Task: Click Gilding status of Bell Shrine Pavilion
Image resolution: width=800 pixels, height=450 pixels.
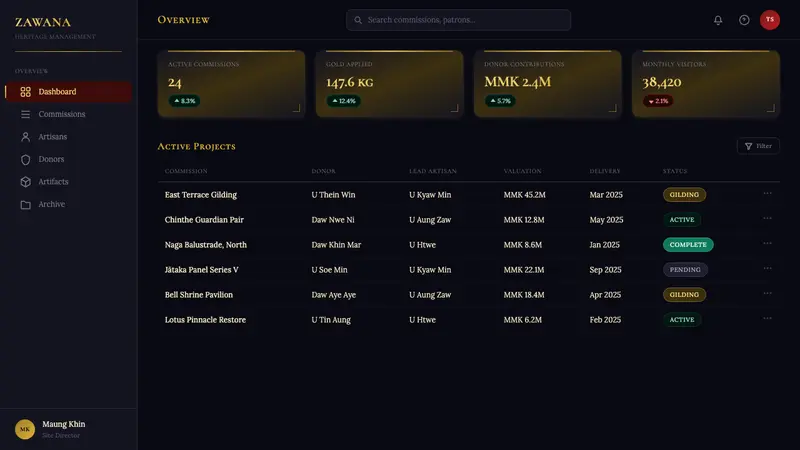Action: 684,294
